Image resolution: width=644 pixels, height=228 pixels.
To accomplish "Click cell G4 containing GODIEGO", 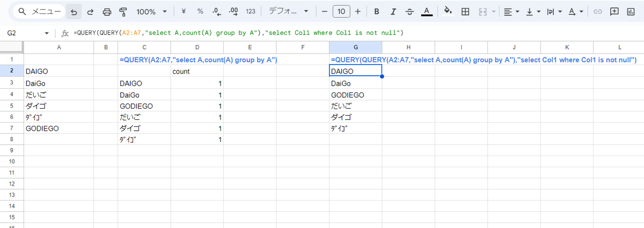I will (x=355, y=94).
